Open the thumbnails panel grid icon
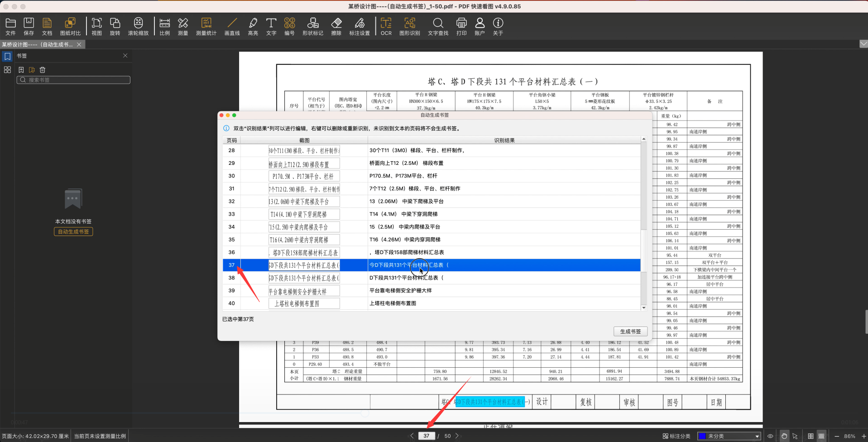The image size is (868, 442). tap(7, 70)
